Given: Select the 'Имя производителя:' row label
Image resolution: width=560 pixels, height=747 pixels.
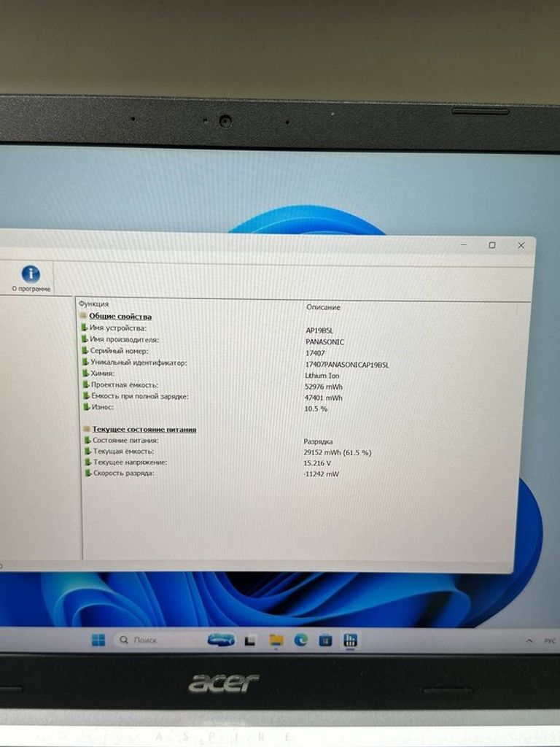Looking at the screenshot, I should tap(124, 339).
